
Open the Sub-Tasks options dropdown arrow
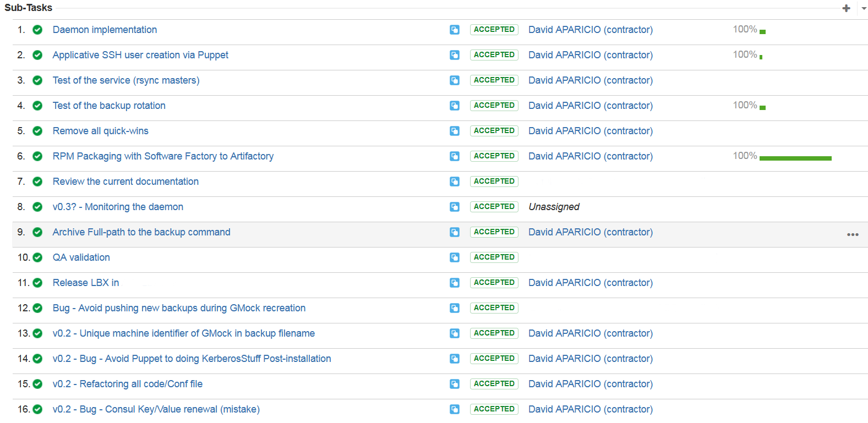pos(864,8)
